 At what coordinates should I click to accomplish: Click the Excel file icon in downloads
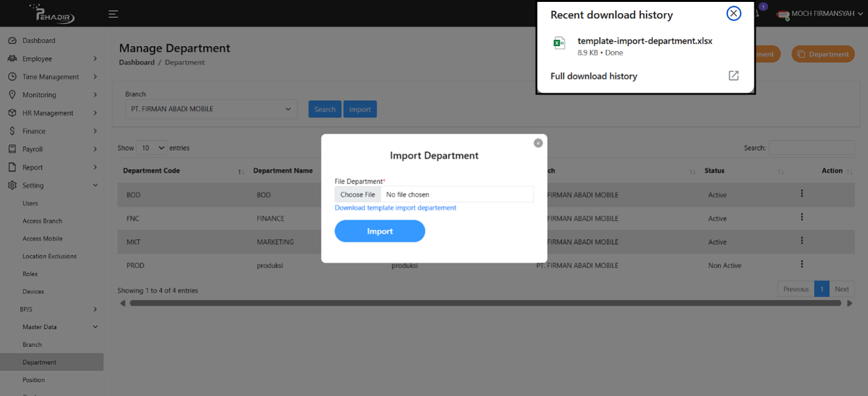point(559,43)
